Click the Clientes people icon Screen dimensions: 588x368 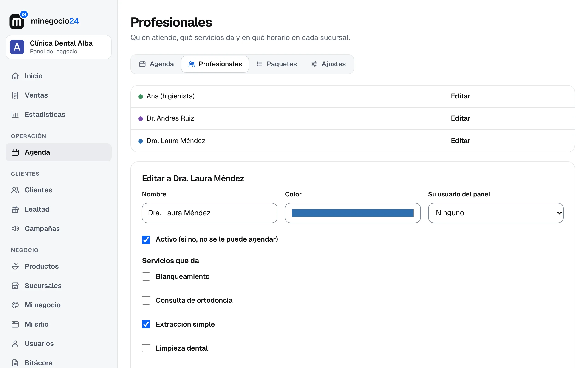(15, 190)
